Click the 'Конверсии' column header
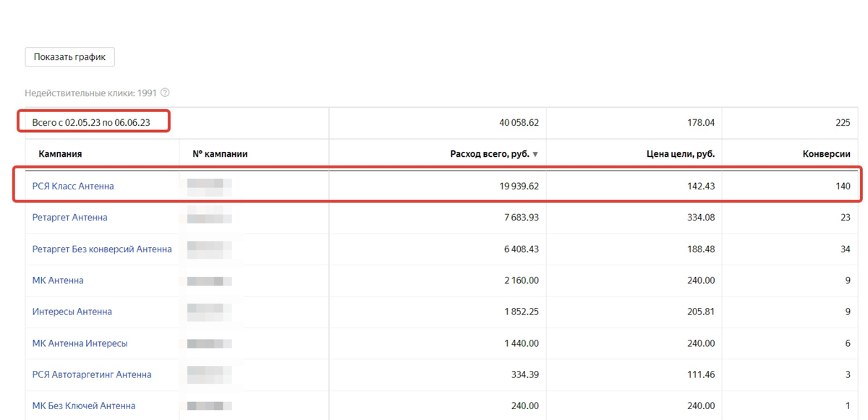Viewport: 868px width, 420px height. pyautogui.click(x=826, y=154)
